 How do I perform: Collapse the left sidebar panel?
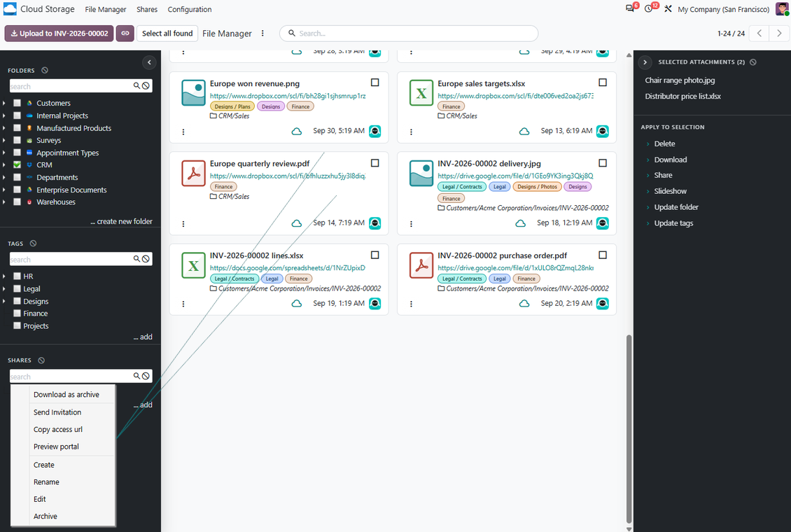click(x=149, y=62)
